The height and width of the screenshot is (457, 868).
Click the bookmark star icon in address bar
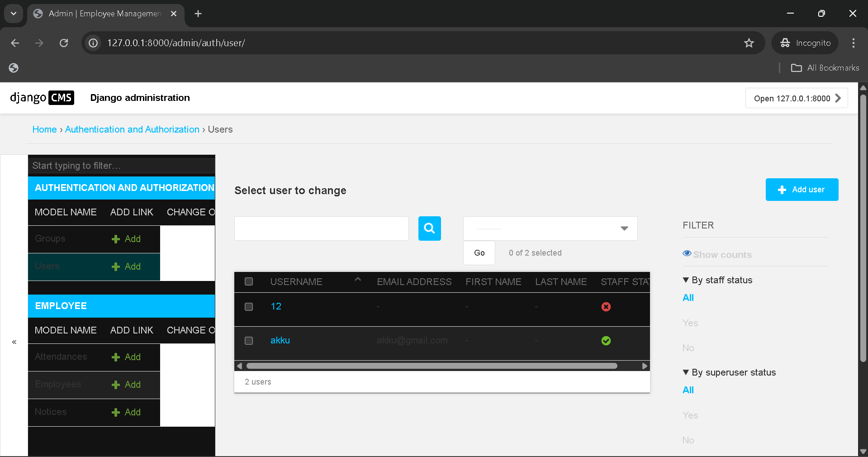[749, 43]
